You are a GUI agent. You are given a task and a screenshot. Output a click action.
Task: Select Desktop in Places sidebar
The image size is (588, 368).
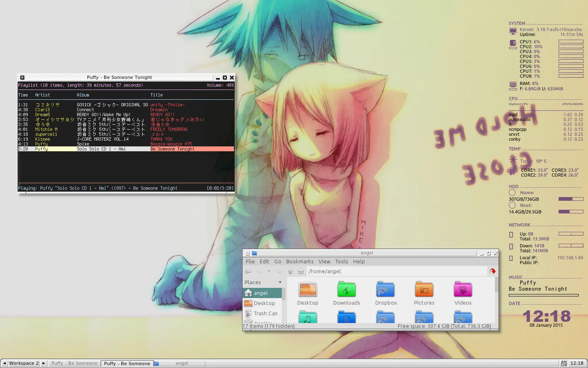click(262, 303)
